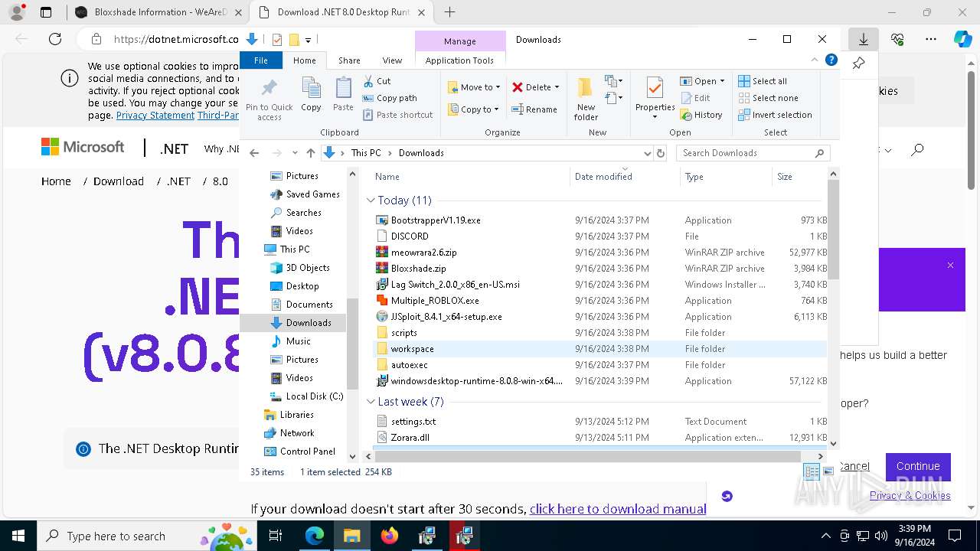980x551 pixels.
Task: Click the Windows Start button
Action: (18, 536)
